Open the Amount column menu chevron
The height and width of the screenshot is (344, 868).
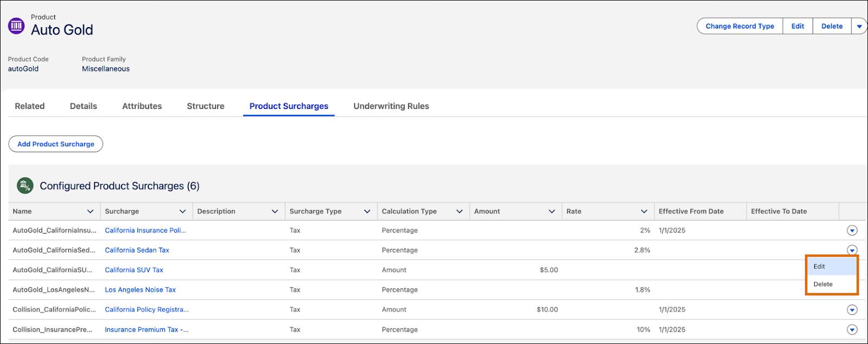point(552,211)
